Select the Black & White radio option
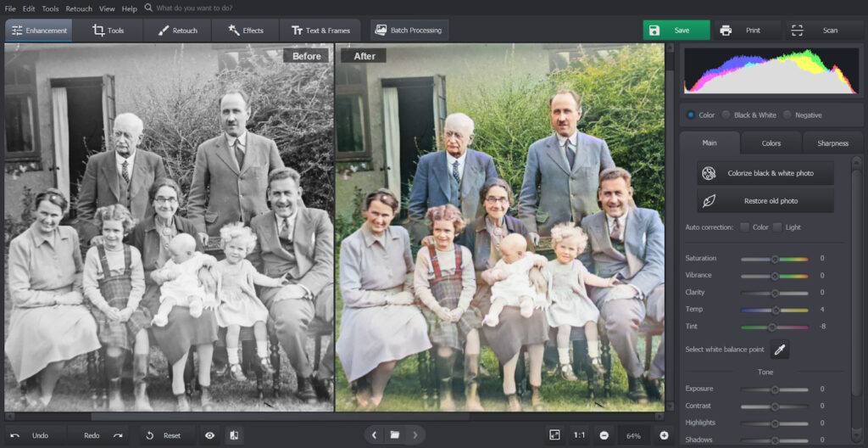 (x=727, y=115)
